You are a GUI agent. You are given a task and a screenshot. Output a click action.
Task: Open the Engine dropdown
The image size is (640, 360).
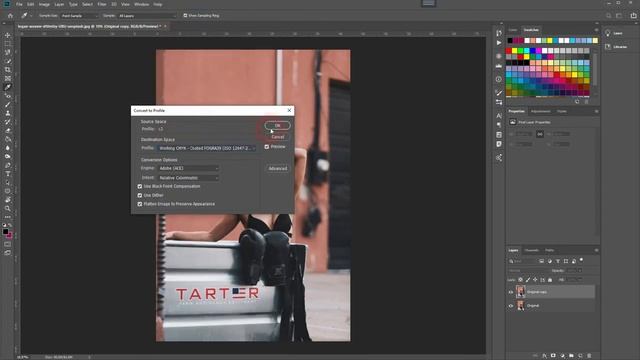tap(189, 168)
